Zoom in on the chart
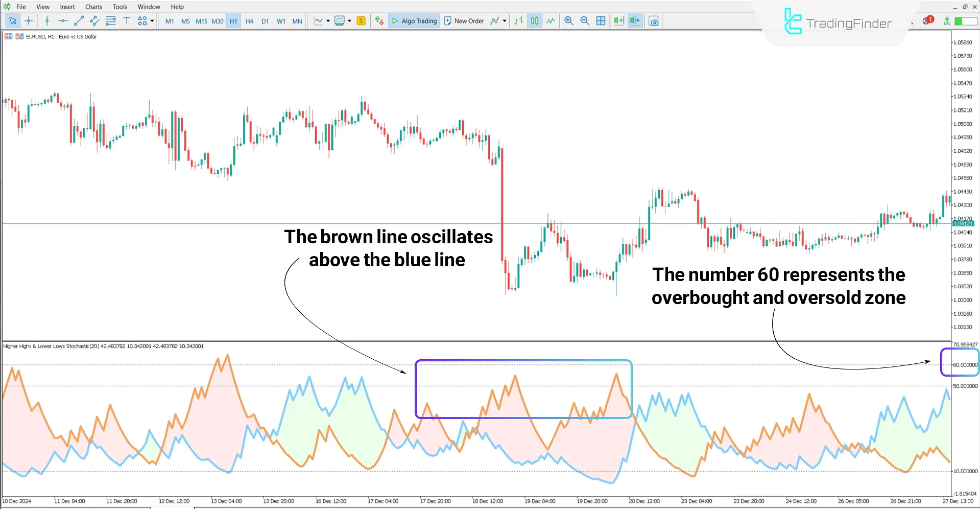Image resolution: width=980 pixels, height=509 pixels. pos(568,21)
